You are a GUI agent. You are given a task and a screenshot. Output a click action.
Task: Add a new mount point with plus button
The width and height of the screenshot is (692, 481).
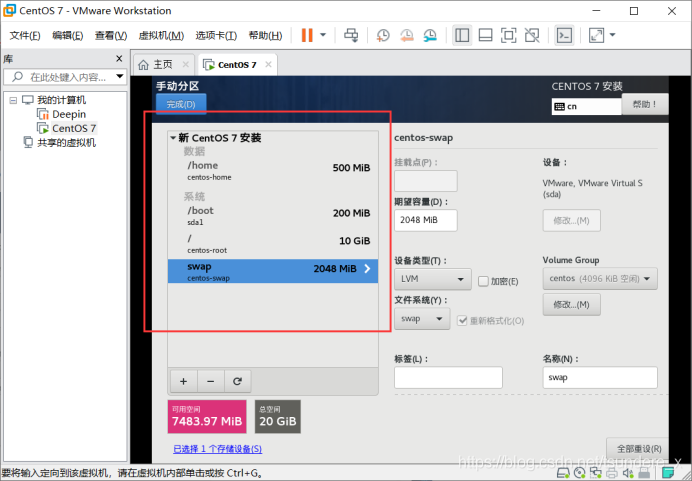[184, 381]
